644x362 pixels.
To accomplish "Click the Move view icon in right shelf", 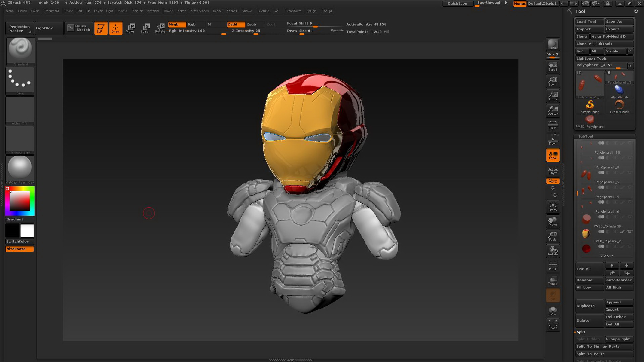I will coord(553,221).
